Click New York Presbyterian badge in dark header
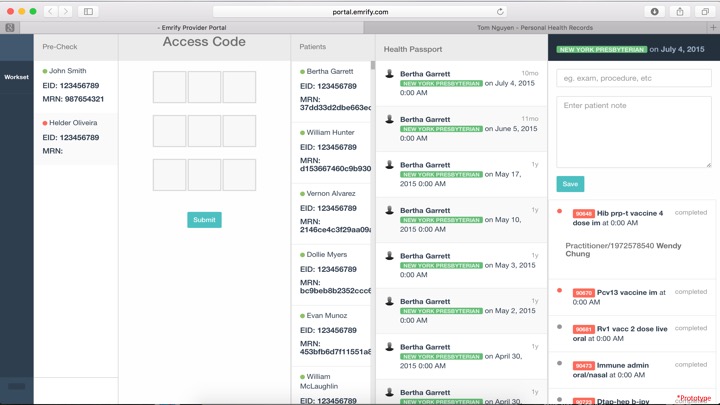Viewport: 720px width, 405px height. pos(602,50)
